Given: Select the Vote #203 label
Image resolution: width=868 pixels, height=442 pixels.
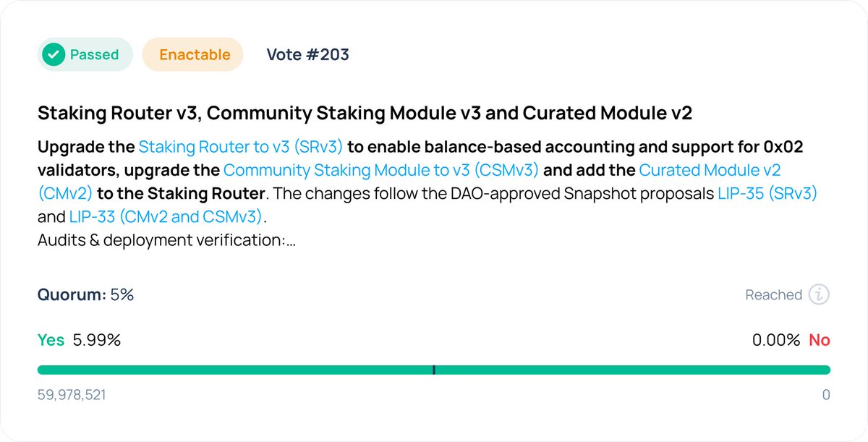Looking at the screenshot, I should (307, 55).
